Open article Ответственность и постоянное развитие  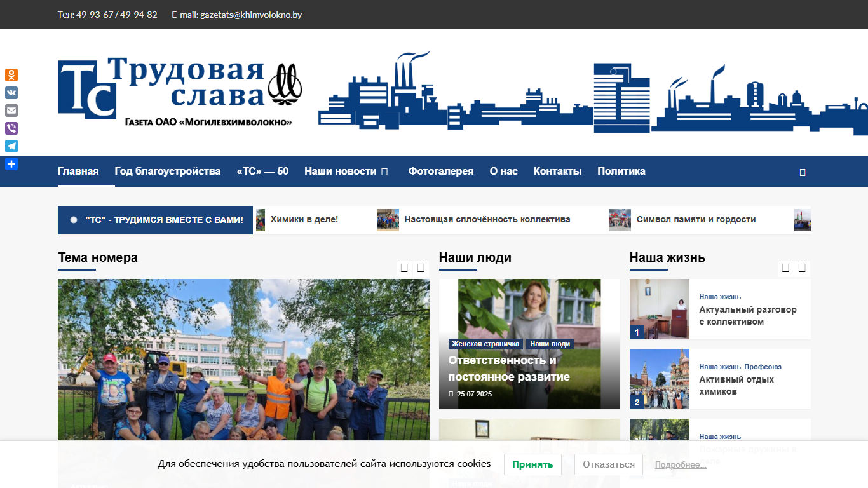[x=509, y=368]
